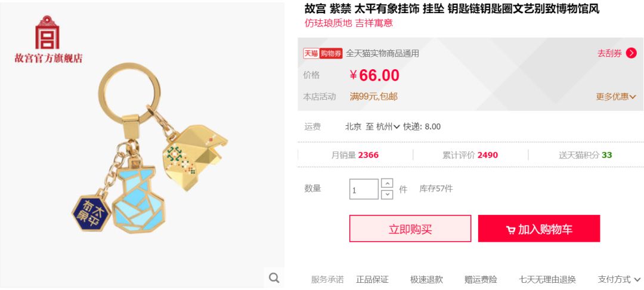This screenshot has width=644, height=290.
Task: Click 七天无理由退换 service promise
Action: 547,280
